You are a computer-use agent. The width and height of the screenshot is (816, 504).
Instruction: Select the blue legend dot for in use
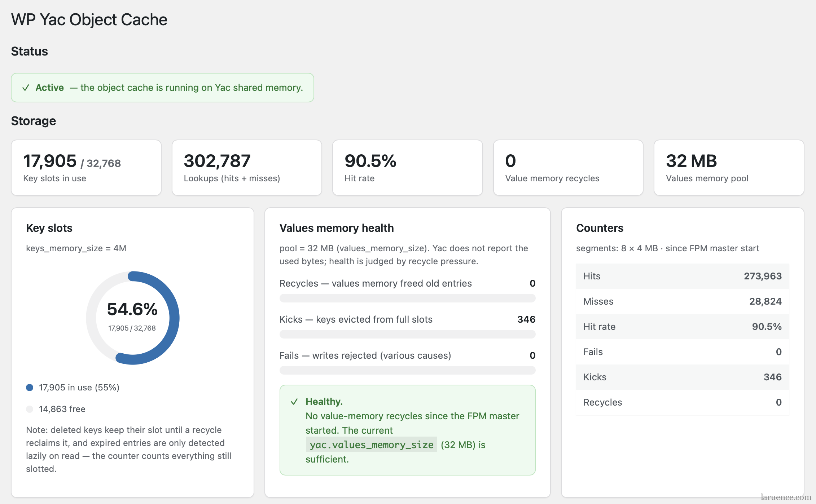[30, 388]
